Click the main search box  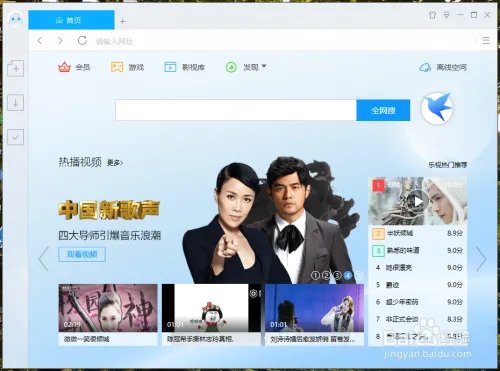(x=236, y=110)
